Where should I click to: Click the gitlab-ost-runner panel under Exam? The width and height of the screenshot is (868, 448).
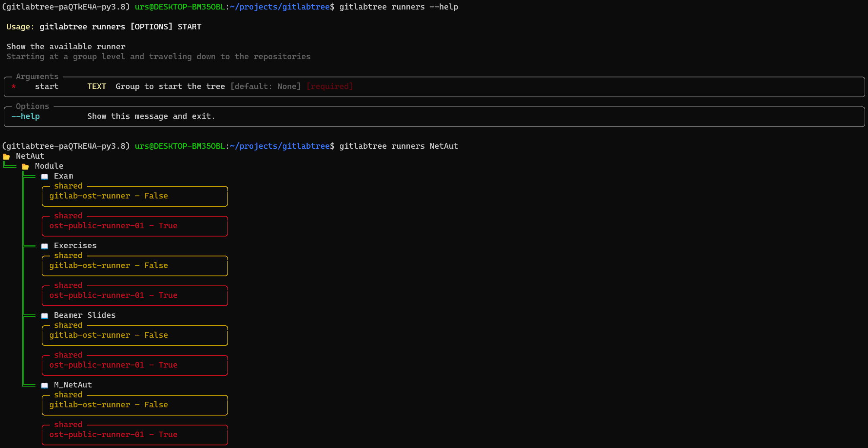point(134,196)
